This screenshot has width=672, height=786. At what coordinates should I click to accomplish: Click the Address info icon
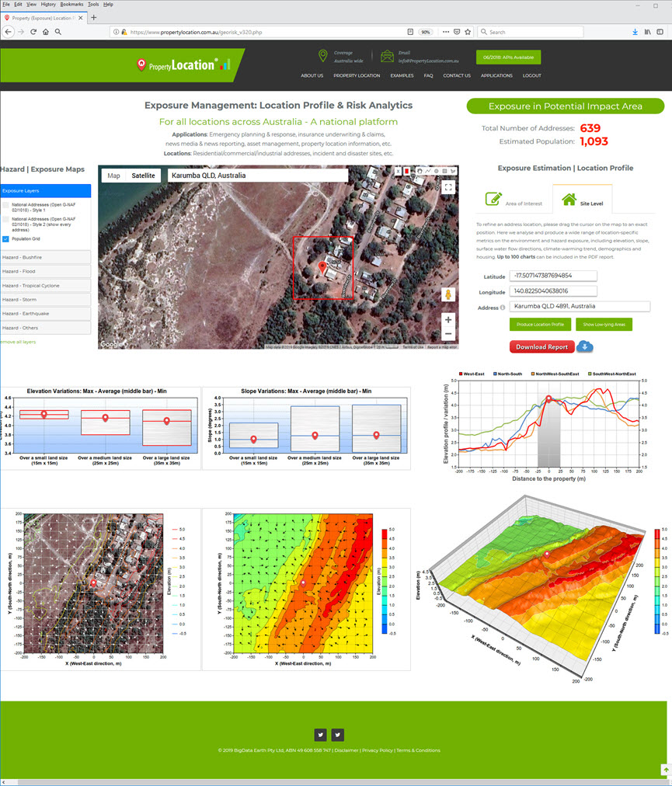click(x=502, y=308)
